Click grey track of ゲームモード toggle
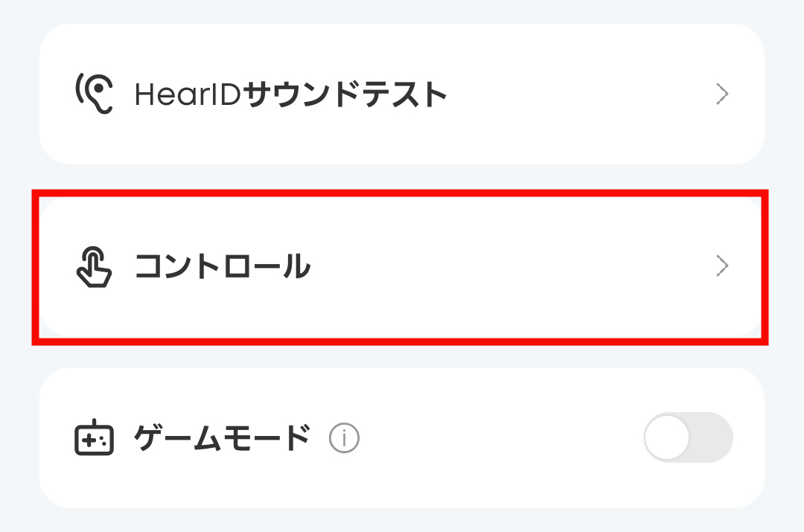 (x=711, y=438)
